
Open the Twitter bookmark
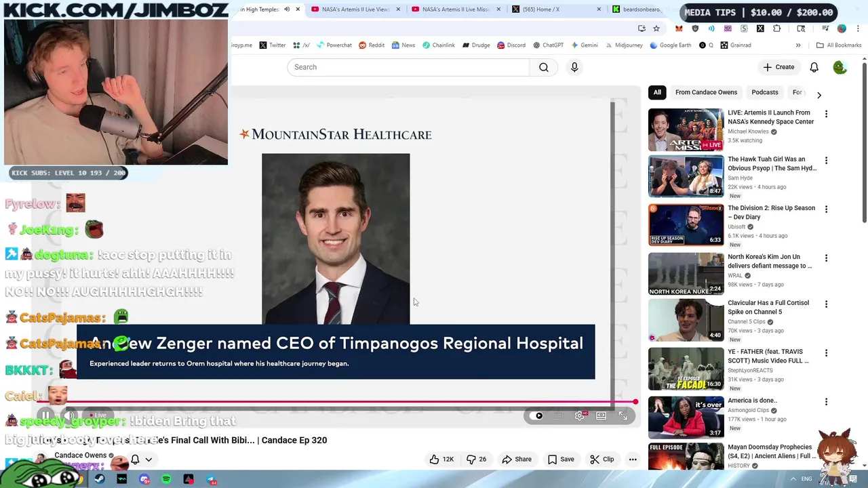click(273, 45)
